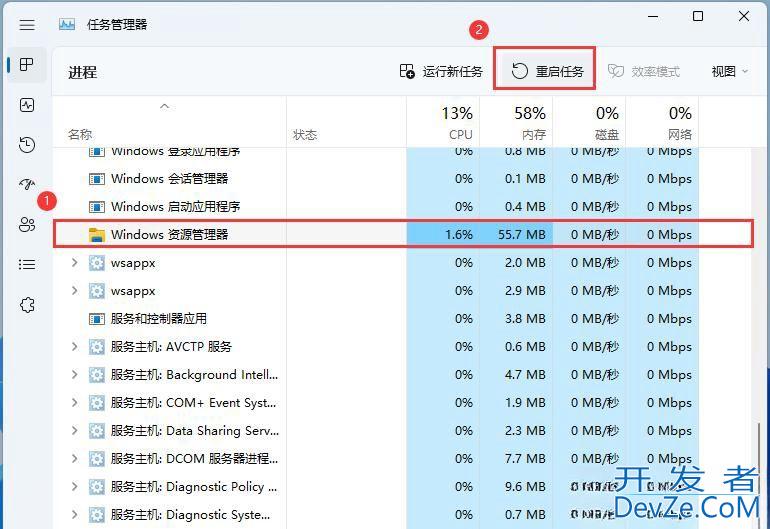Open the 视图 dropdown
The image size is (770, 529).
coord(729,72)
